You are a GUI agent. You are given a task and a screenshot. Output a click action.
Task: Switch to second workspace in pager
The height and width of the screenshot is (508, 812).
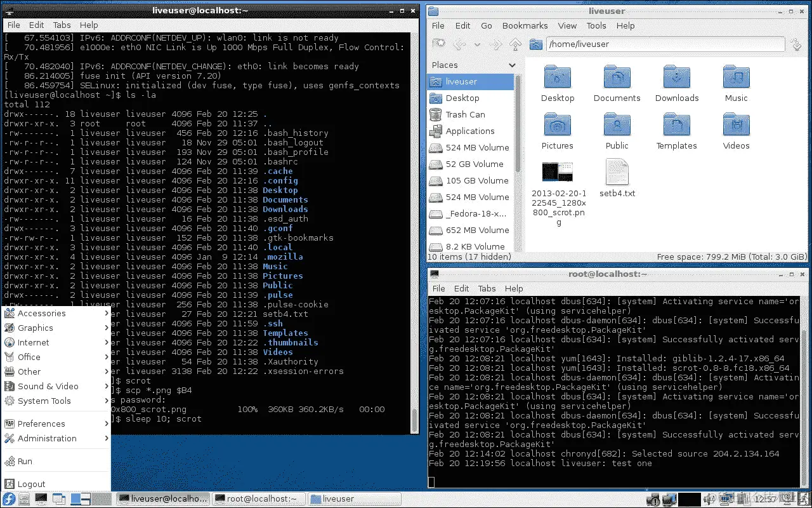coord(101,499)
